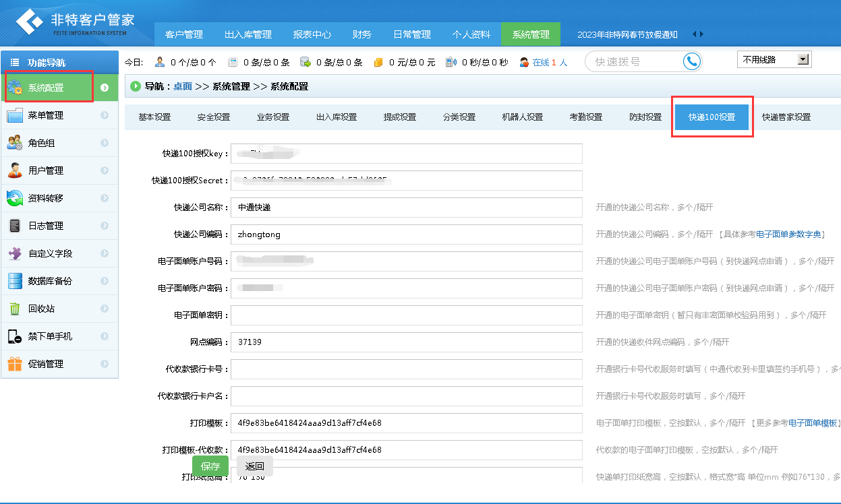Click the 回收站 trash bin icon
Viewport: 841px width, 504px height.
[15, 309]
